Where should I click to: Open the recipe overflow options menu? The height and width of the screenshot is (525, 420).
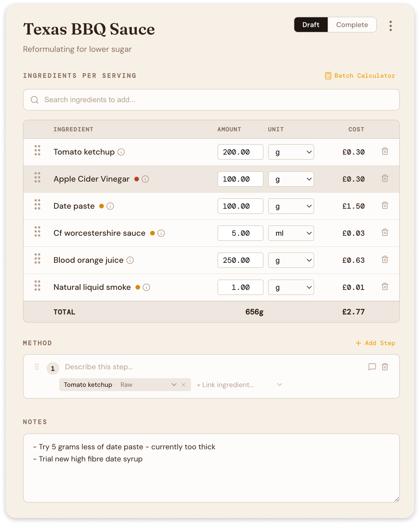click(x=390, y=26)
